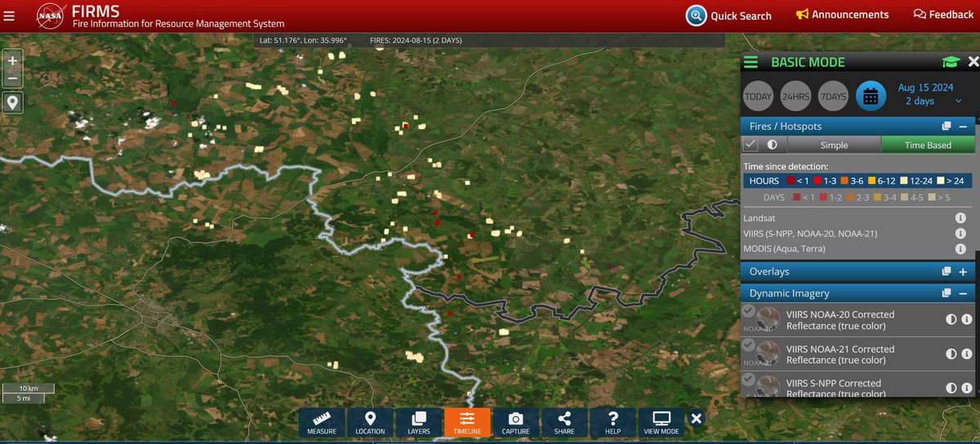Zoom out the map with the minus button
The width and height of the screenshot is (980, 444).
12,79
